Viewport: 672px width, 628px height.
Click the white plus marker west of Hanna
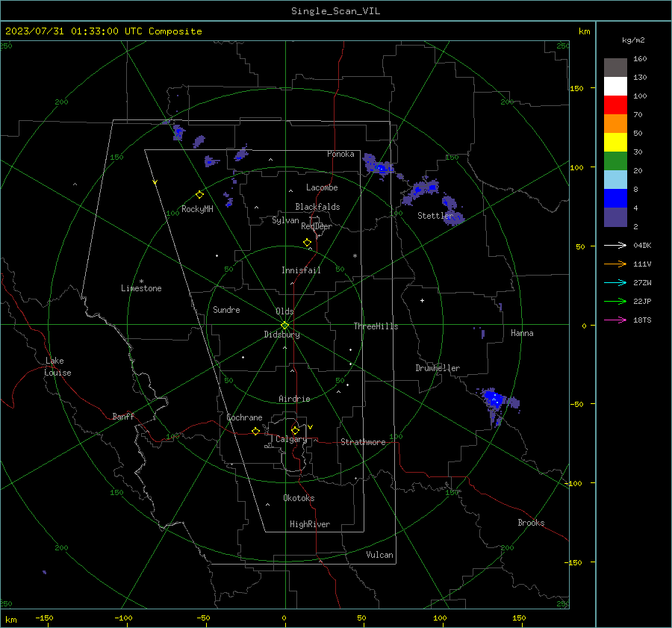[422, 300]
